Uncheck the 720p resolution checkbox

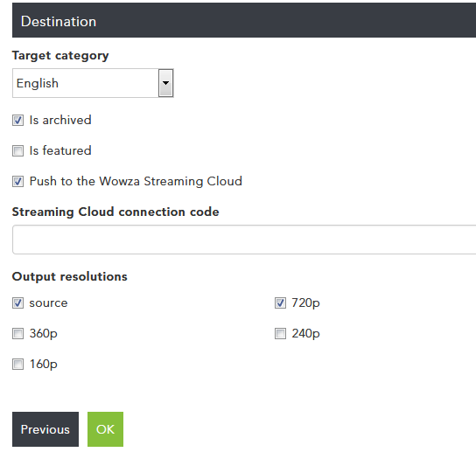pos(280,303)
